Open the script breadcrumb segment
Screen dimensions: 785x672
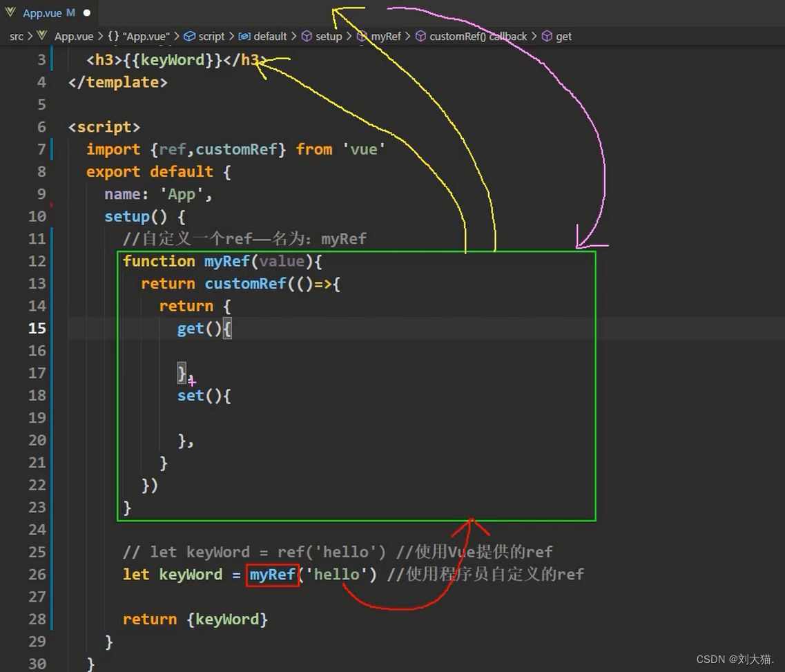point(211,36)
